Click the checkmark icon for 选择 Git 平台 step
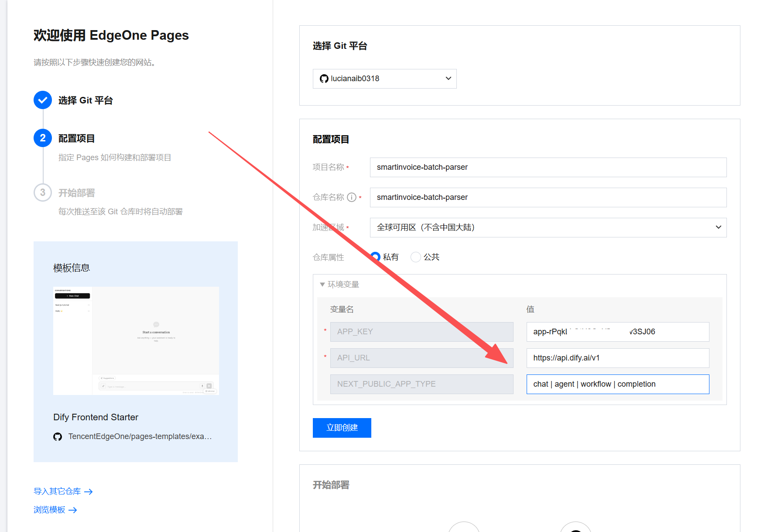Viewport: 757px width, 532px height. pos(43,100)
